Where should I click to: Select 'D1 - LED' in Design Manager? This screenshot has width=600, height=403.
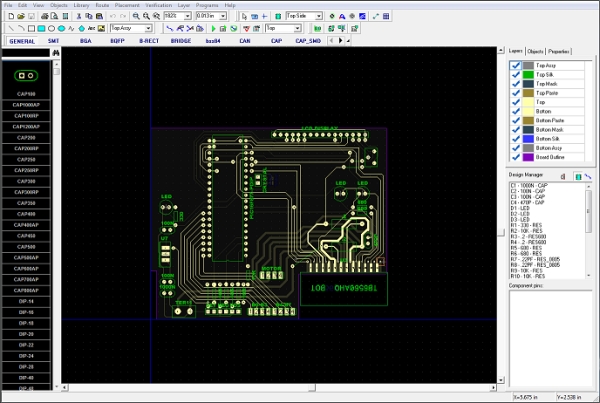point(520,208)
